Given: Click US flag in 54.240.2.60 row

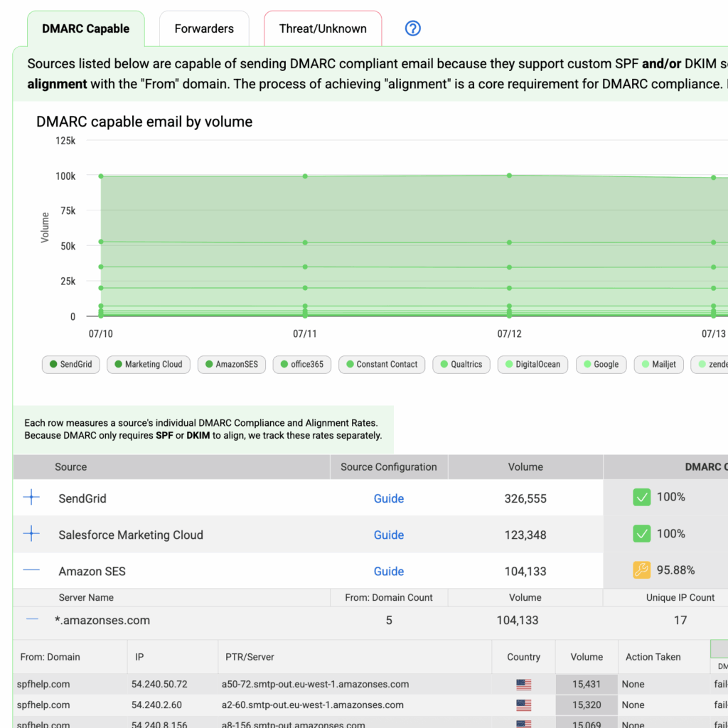Looking at the screenshot, I should [524, 705].
